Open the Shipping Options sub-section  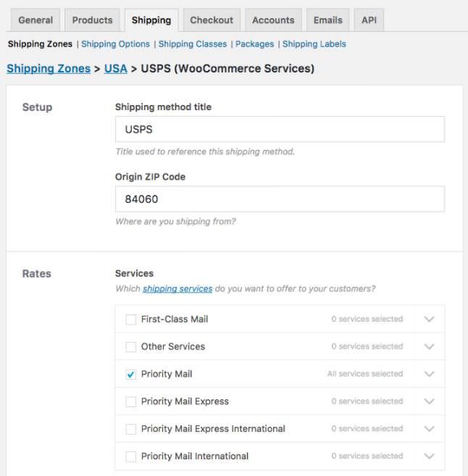pyautogui.click(x=115, y=44)
